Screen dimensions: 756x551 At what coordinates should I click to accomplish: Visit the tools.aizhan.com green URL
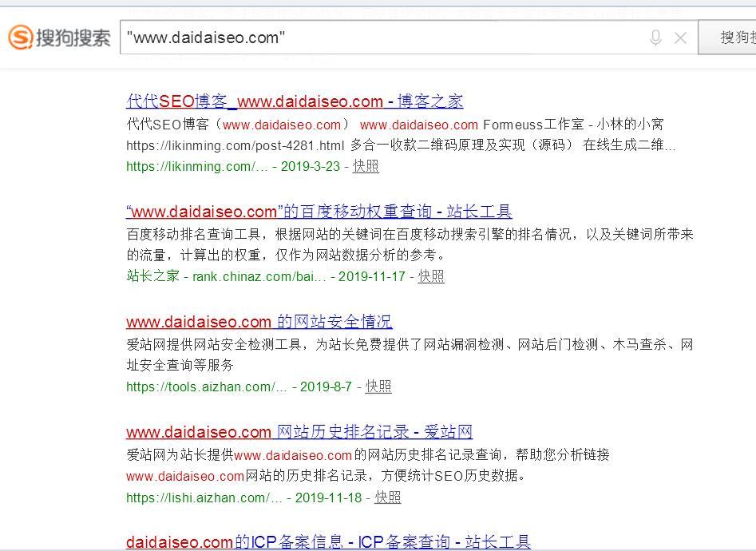point(206,386)
